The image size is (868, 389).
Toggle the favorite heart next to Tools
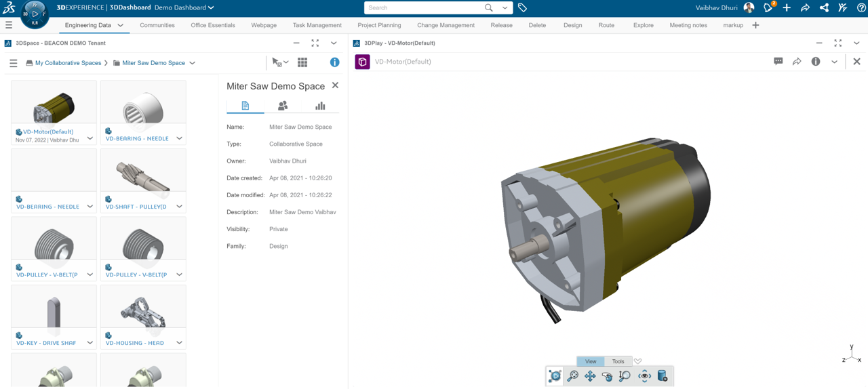(x=638, y=361)
